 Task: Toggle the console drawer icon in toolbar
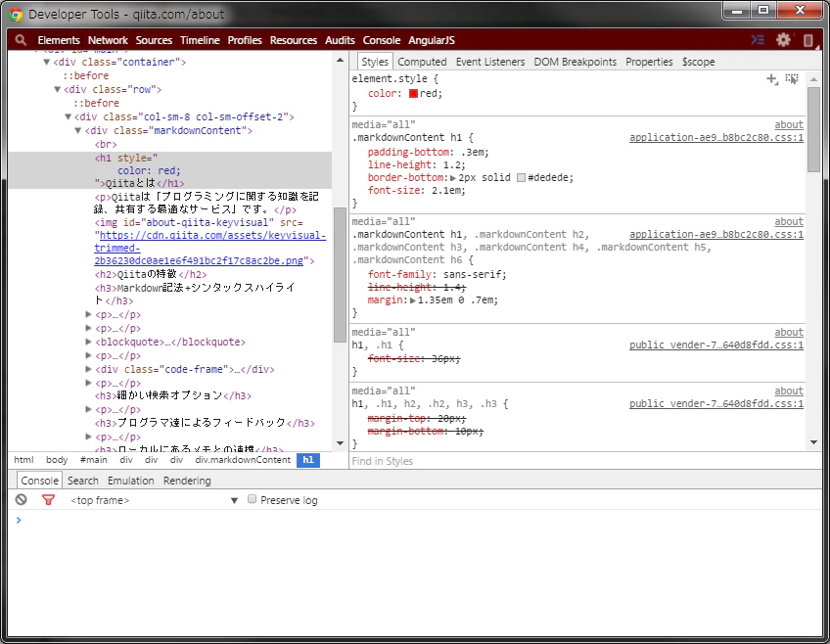tap(758, 40)
